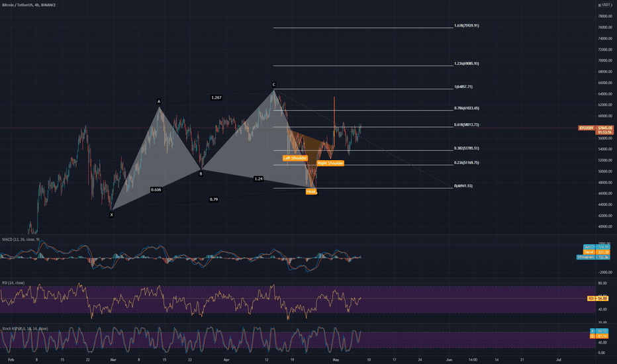Click the 0.382(53785.51) Fibonacci level label
617x364 pixels.
point(467,148)
